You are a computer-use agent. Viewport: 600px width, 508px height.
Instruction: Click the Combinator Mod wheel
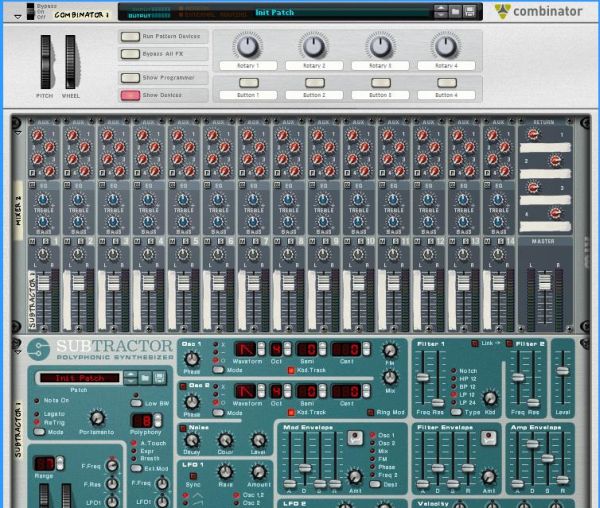[70, 62]
